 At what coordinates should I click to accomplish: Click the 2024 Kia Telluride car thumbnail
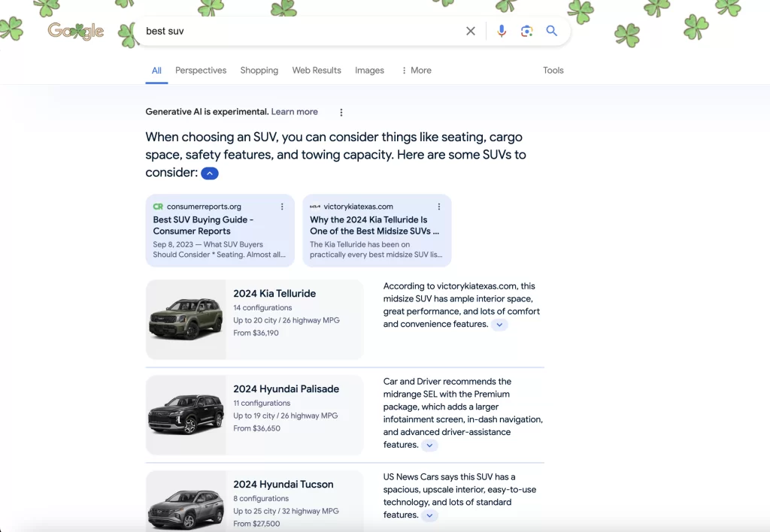click(x=186, y=319)
